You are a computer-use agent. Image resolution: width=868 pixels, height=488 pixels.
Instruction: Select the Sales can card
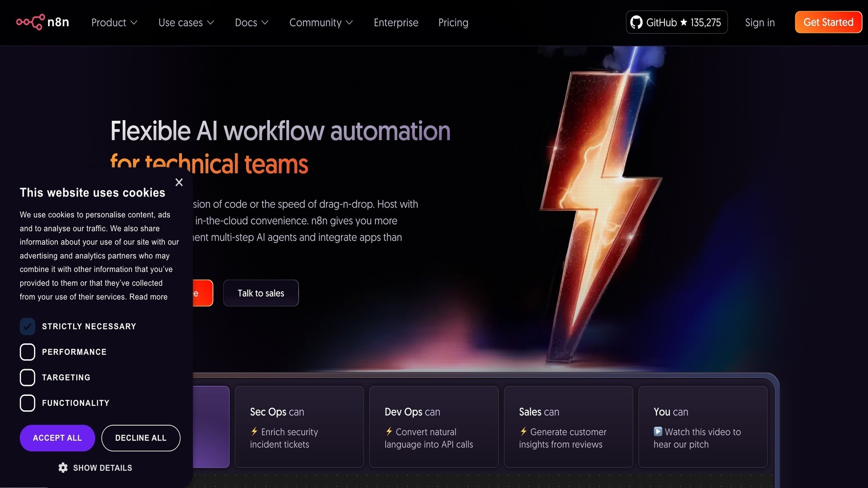(x=568, y=427)
